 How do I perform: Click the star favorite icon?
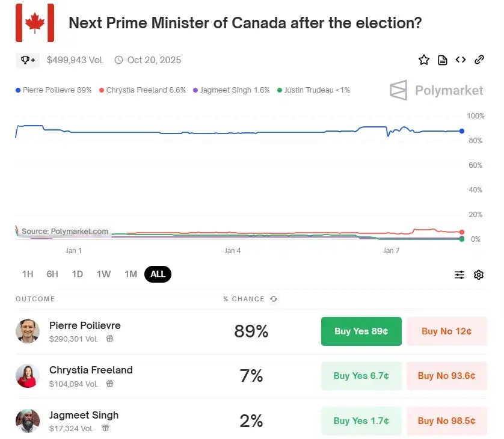coord(424,60)
